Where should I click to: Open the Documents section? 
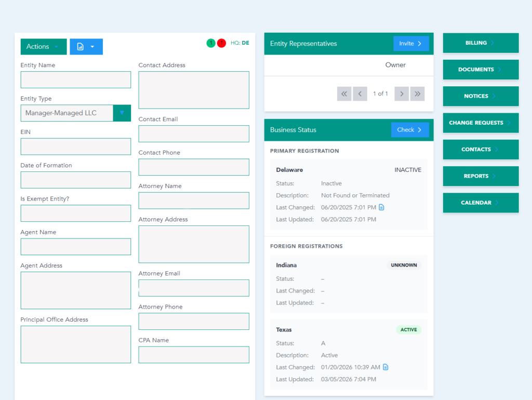(481, 70)
